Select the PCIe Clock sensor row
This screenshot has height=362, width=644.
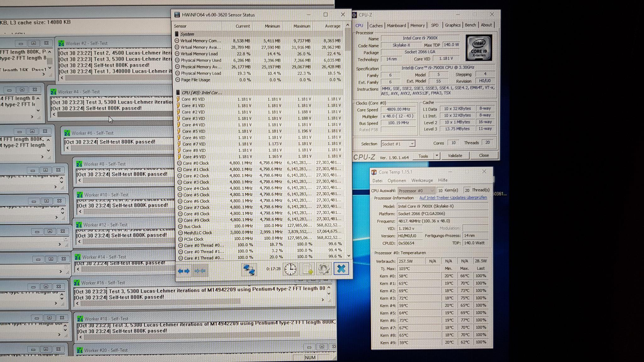(260, 239)
